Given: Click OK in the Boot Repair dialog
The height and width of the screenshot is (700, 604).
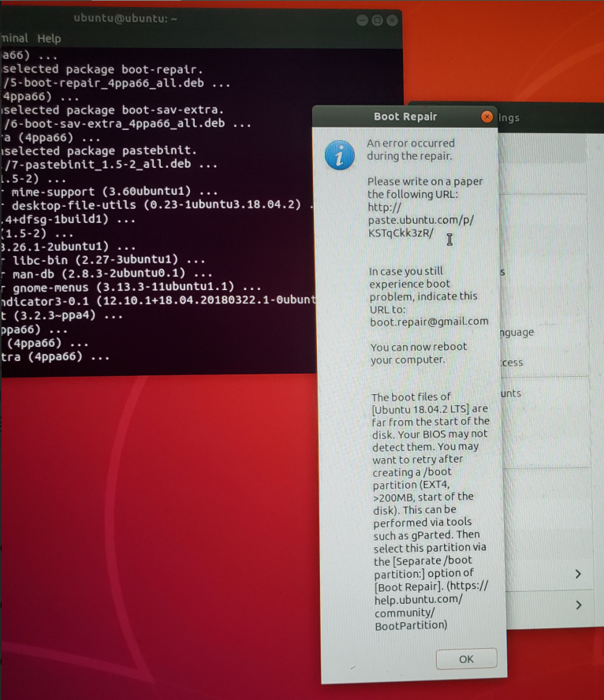Looking at the screenshot, I should [466, 659].
